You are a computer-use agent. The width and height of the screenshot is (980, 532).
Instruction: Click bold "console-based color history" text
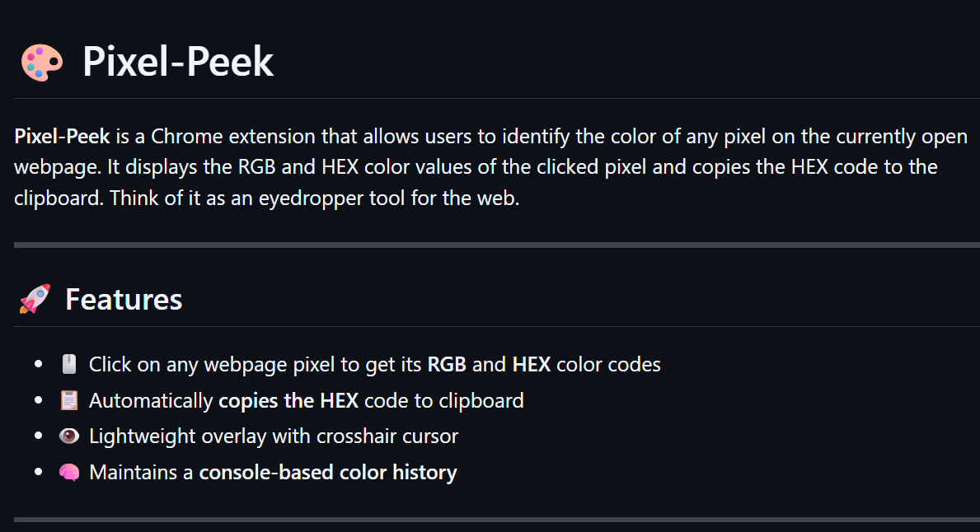(x=328, y=473)
